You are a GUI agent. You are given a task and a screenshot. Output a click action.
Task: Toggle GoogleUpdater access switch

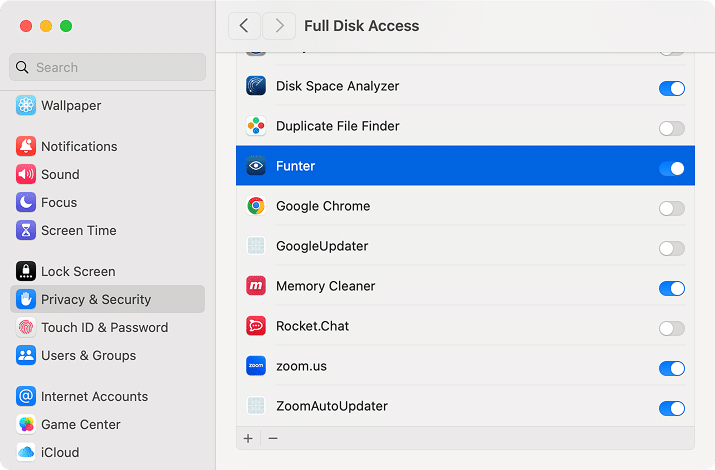click(672, 248)
